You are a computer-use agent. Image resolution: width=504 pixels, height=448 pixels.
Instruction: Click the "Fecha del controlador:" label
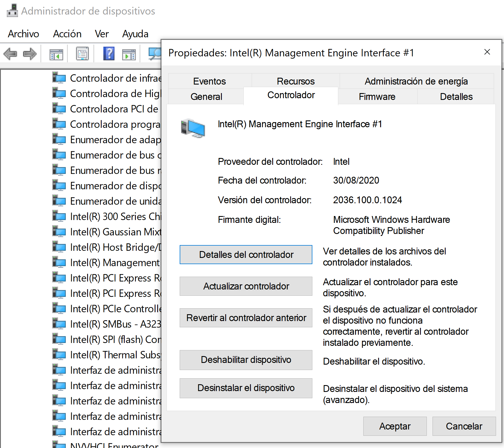click(x=262, y=180)
